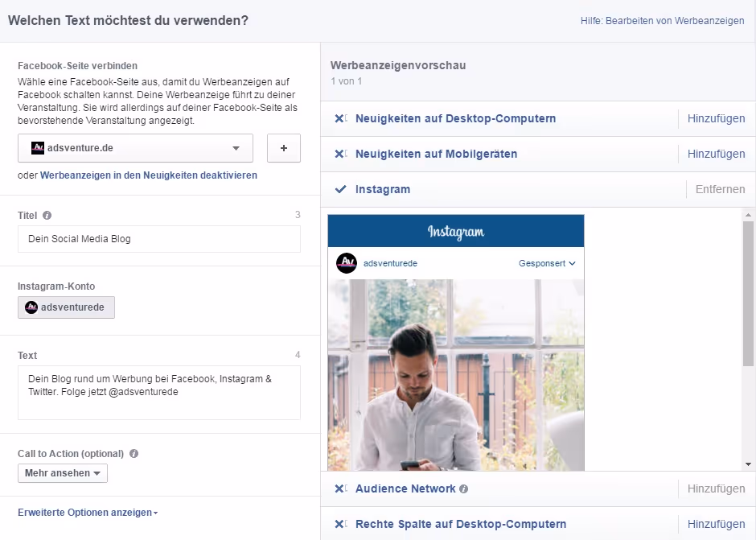Click into the ad Text field
This screenshot has width=756, height=540.
pos(159,393)
